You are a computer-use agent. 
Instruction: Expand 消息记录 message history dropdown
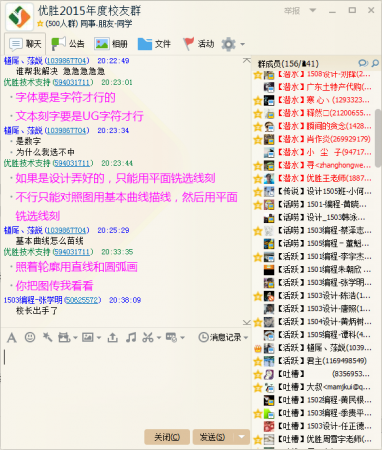223,337
